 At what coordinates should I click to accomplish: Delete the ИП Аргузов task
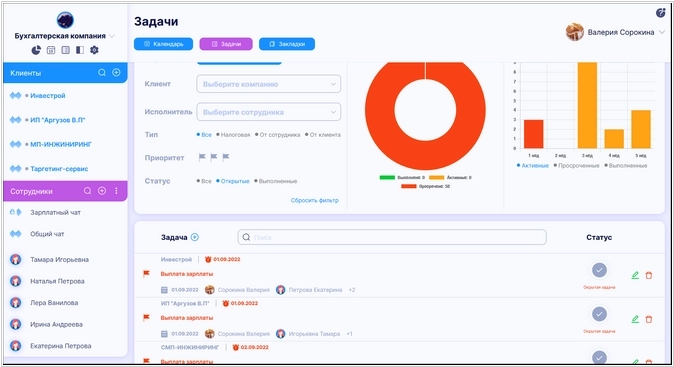click(x=649, y=319)
